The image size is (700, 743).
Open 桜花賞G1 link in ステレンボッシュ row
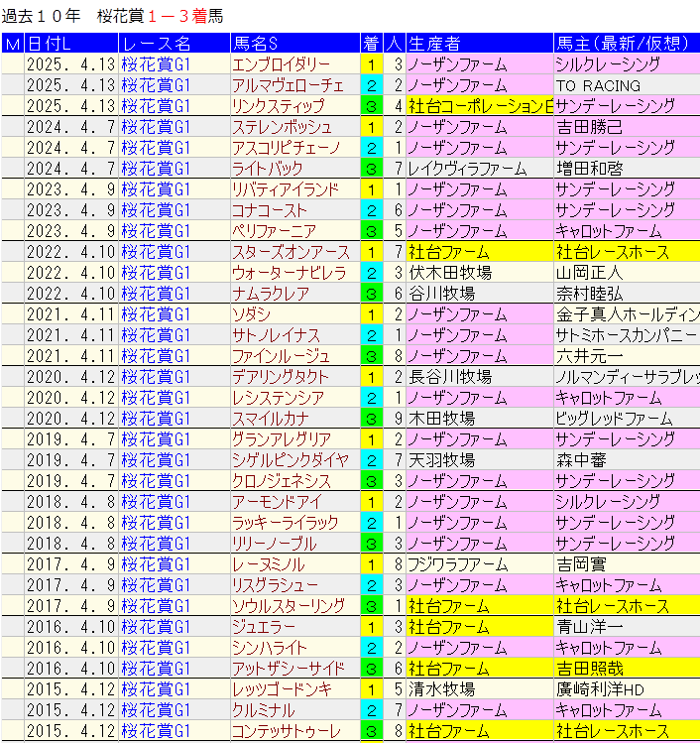point(155,127)
